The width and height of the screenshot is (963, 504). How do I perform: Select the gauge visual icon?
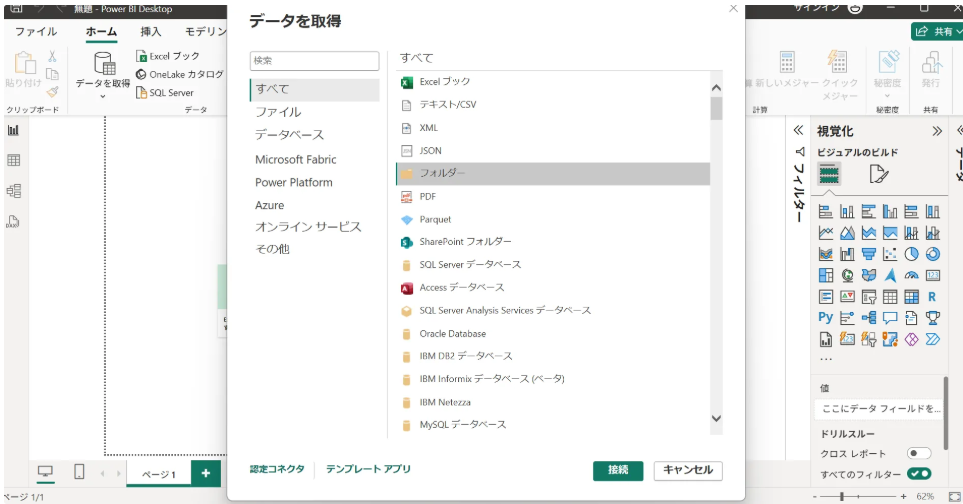(x=911, y=276)
